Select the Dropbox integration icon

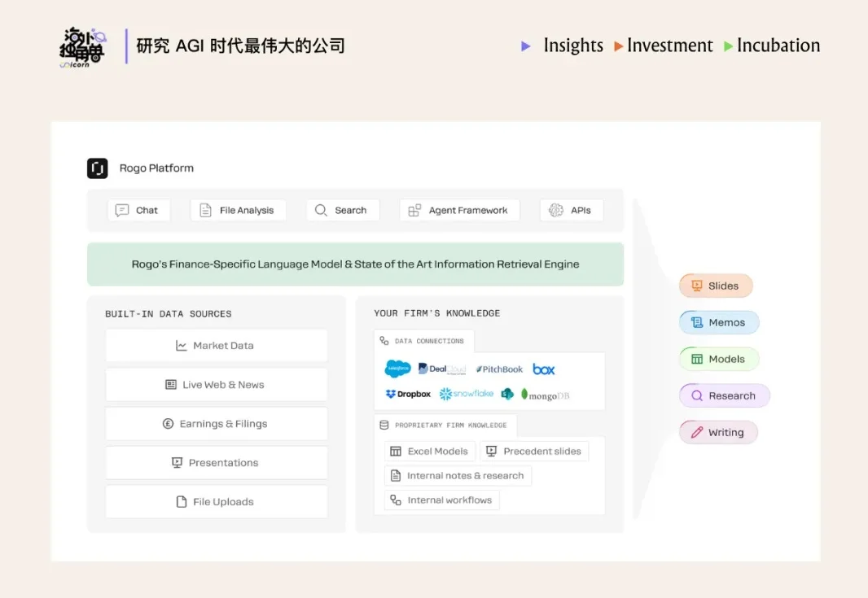tap(406, 394)
